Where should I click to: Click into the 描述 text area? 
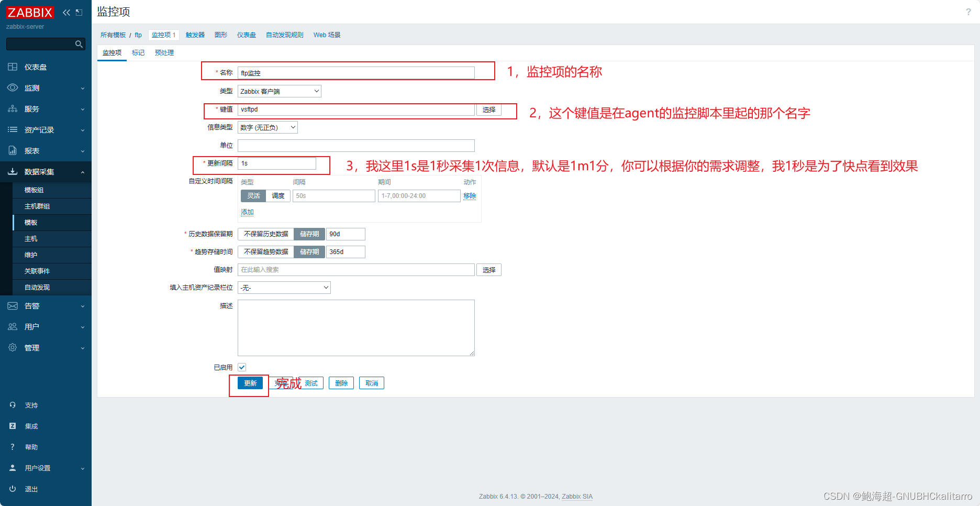click(356, 328)
